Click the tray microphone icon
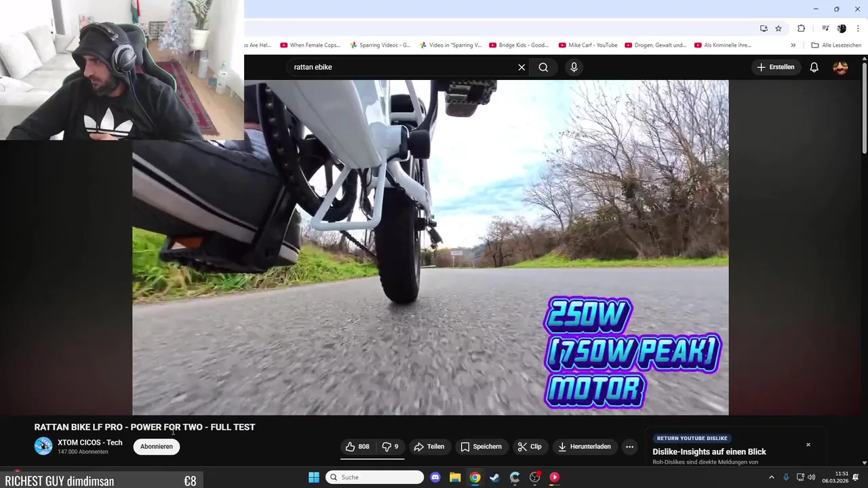Viewport: 868px width, 488px height. point(786,477)
